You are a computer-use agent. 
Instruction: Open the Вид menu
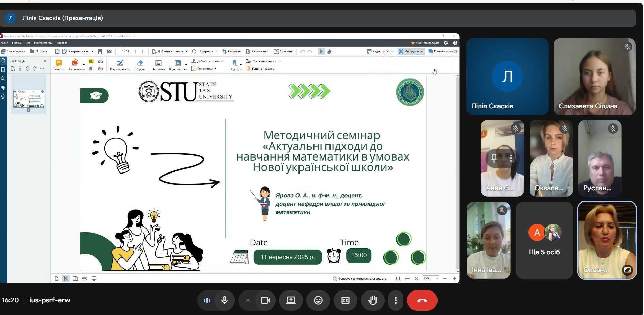pos(28,43)
